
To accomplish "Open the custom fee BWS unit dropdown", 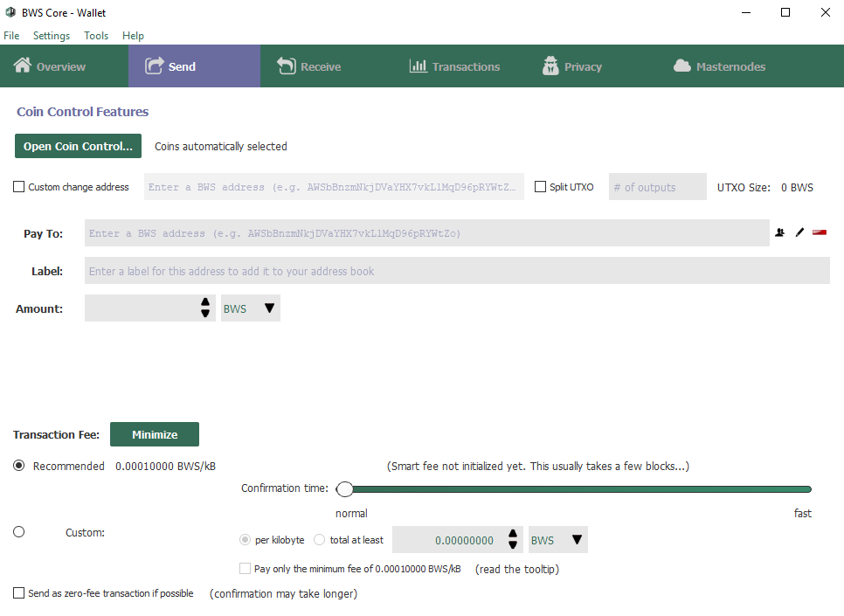I will tap(557, 539).
